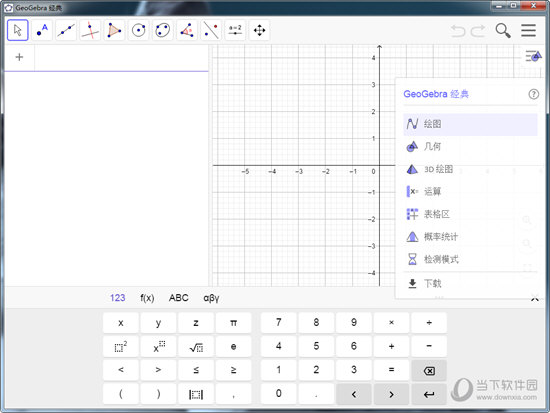Switch keyboard to αβγ tab
Viewport: 550px width, 413px height.
click(211, 298)
